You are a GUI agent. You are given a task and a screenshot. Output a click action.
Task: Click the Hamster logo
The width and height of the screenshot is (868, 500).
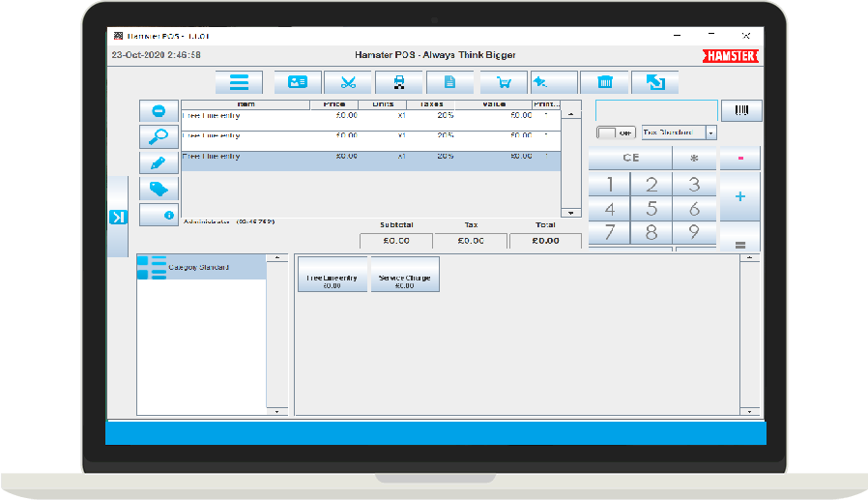[x=731, y=56]
